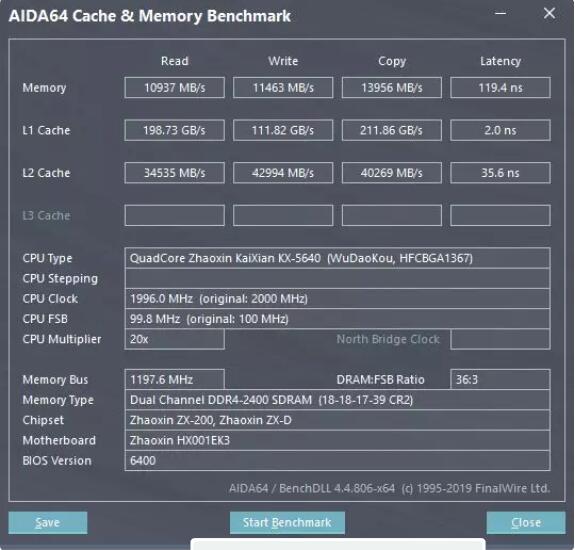Select L2 Cache Write 42994 MB/s
This screenshot has height=550, width=575.
(283, 173)
